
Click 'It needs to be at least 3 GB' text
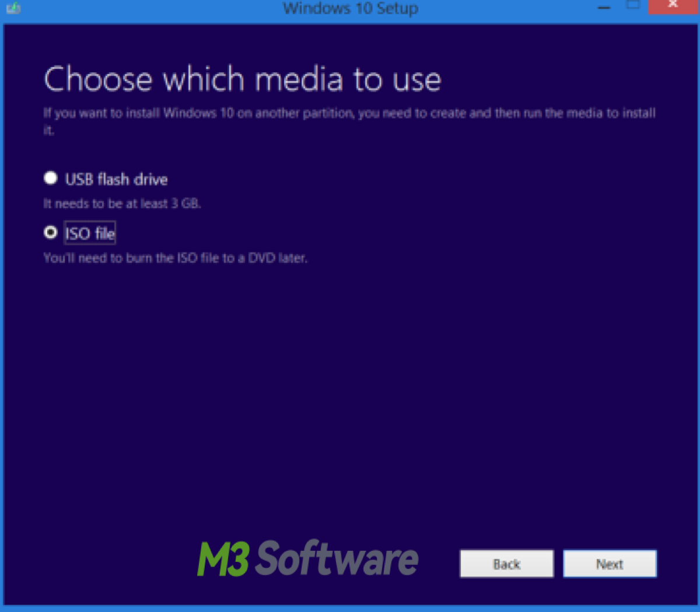click(122, 203)
